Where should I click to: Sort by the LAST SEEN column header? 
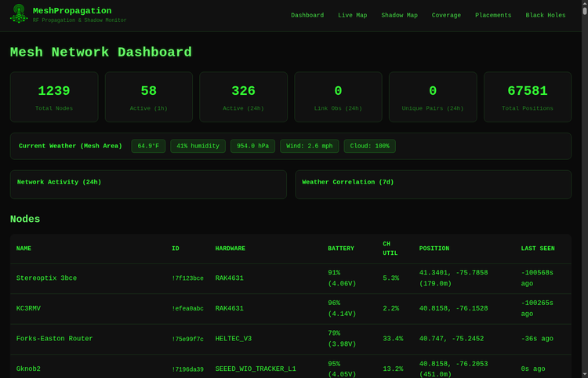point(537,249)
